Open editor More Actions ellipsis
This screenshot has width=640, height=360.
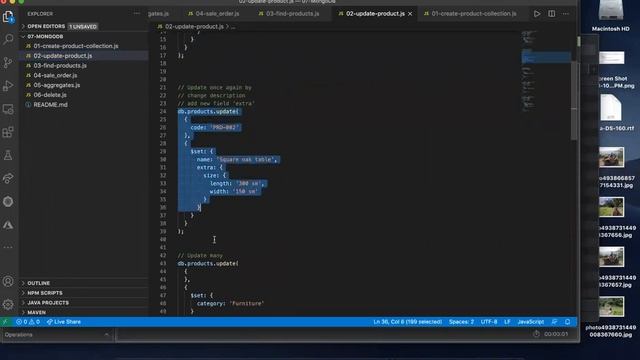[x=566, y=14]
